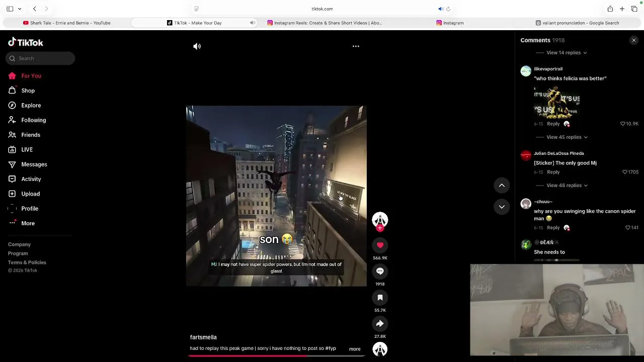This screenshot has width=644, height=362.
Task: Open Safari tab group dropdown arrow
Action: pyautogui.click(x=20, y=9)
